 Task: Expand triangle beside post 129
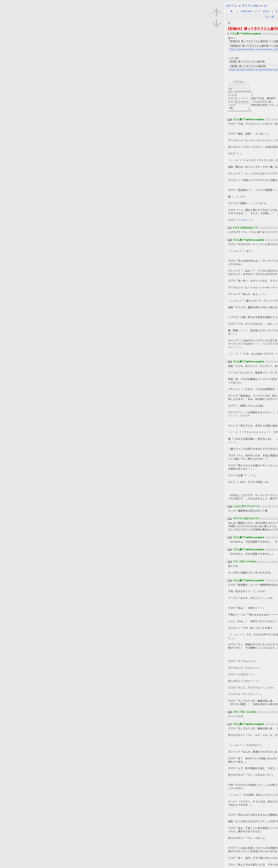226,362
